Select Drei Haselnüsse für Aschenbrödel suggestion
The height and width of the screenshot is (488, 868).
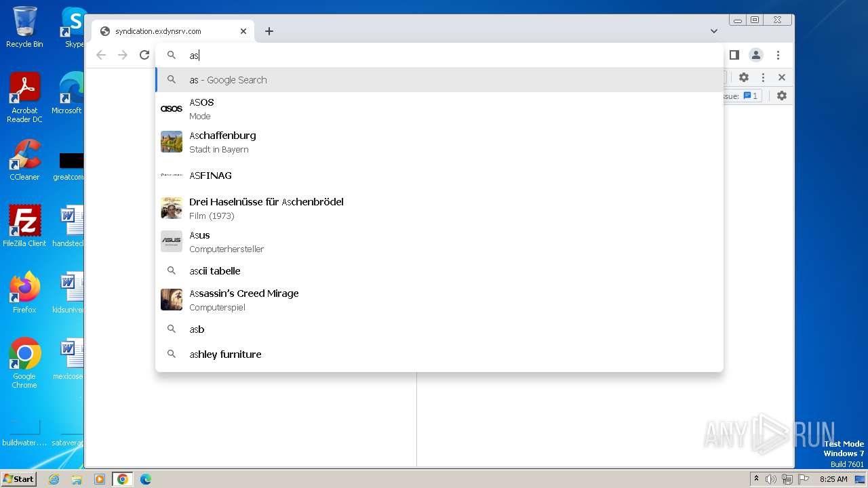(x=439, y=208)
